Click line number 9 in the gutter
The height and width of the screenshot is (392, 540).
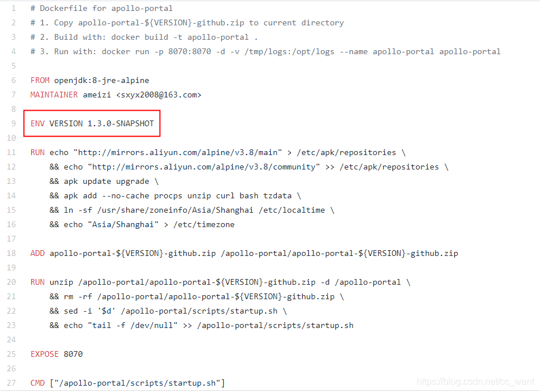pos(13,123)
